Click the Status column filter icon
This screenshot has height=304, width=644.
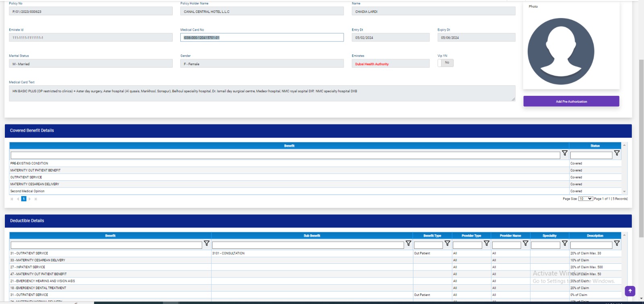[x=617, y=153]
